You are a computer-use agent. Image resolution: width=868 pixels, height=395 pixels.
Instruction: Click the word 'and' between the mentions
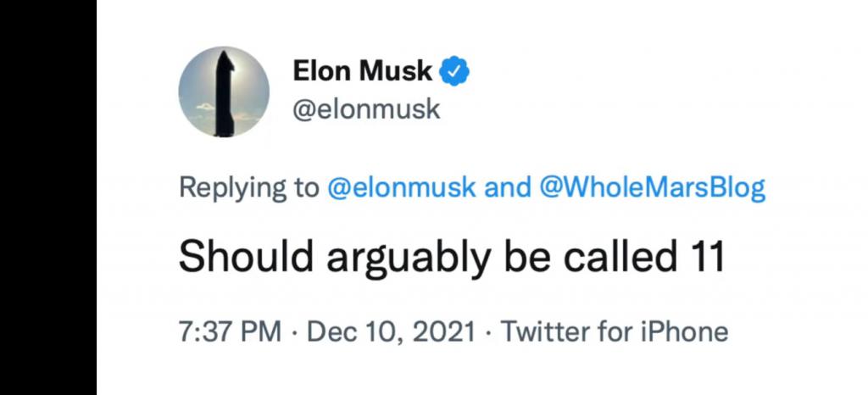click(x=507, y=188)
